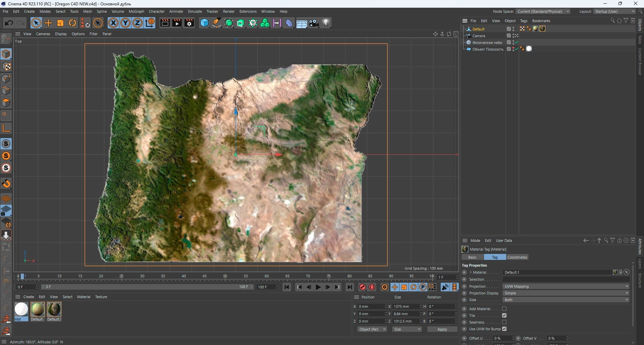Open the MoGraph menu
Viewport: 644px width, 345px height.
click(x=136, y=11)
